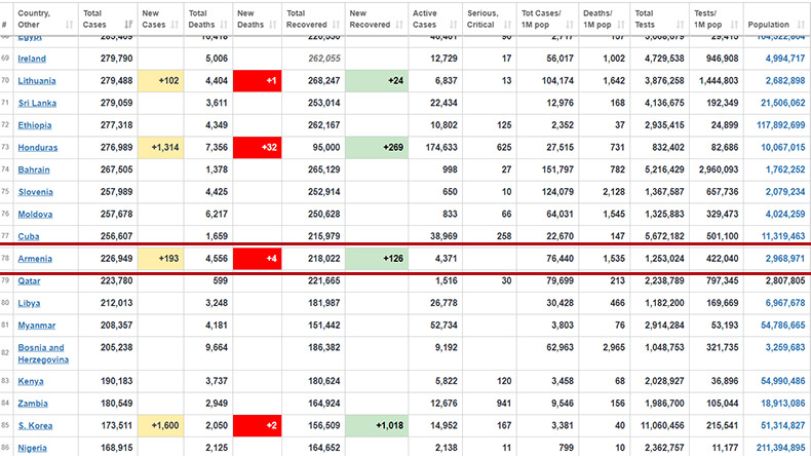Viewport: 811px width, 456px height.
Task: Click sort icon in New Cases header
Action: pyautogui.click(x=174, y=24)
